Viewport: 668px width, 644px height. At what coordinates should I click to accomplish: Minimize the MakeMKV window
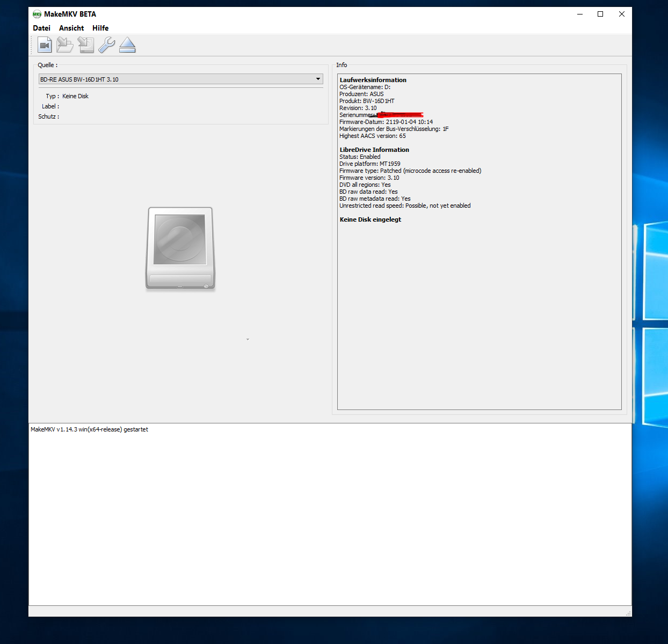click(580, 14)
